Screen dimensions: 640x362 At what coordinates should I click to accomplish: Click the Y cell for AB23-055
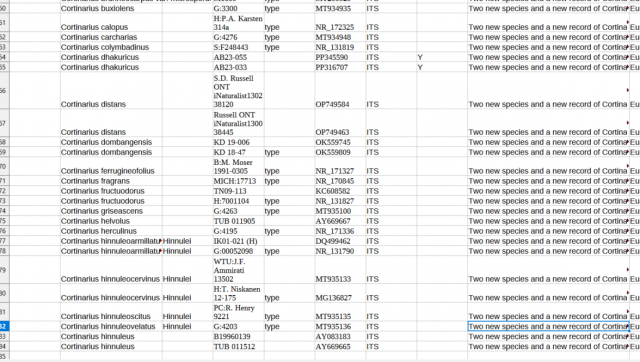(442, 57)
